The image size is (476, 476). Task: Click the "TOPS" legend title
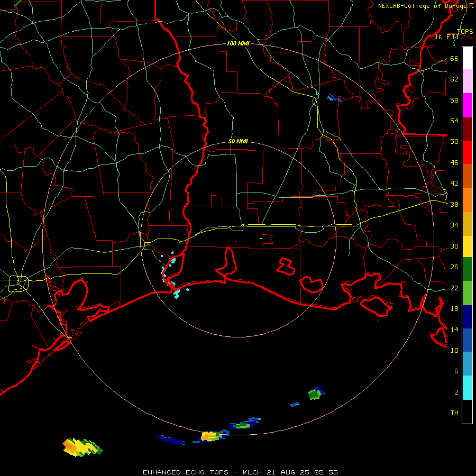coord(465,31)
